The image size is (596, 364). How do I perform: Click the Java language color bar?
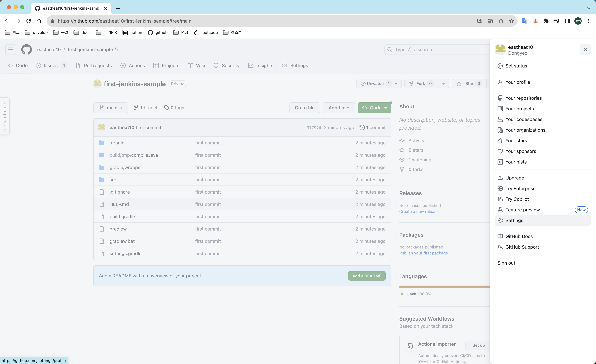tap(444, 287)
